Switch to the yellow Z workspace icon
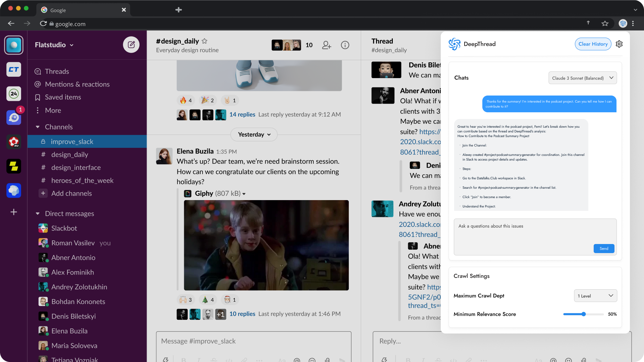 click(x=14, y=166)
